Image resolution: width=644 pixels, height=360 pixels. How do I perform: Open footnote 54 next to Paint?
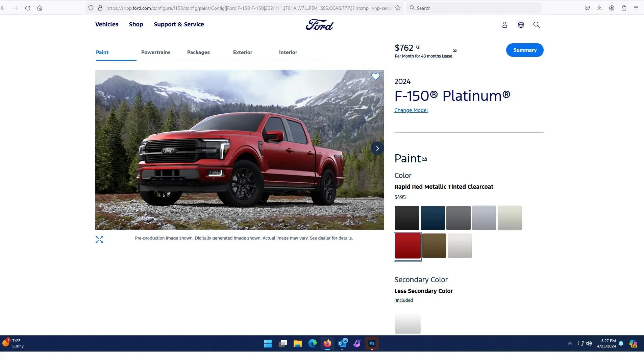click(425, 159)
